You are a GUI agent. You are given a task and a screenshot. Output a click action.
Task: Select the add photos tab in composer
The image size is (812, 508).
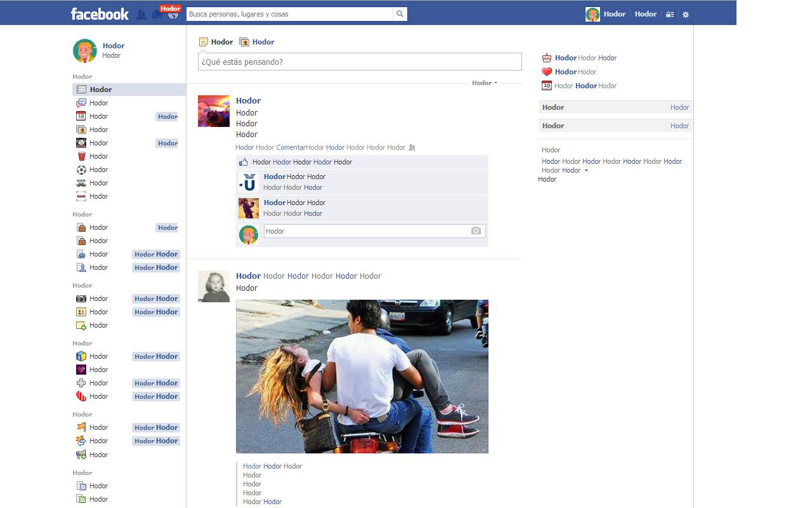coord(257,42)
